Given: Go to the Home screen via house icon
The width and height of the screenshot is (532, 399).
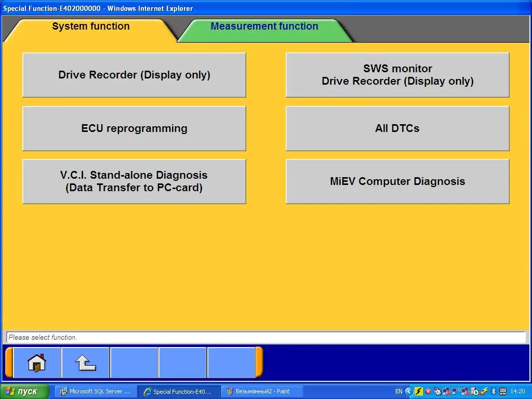Looking at the screenshot, I should point(37,363).
